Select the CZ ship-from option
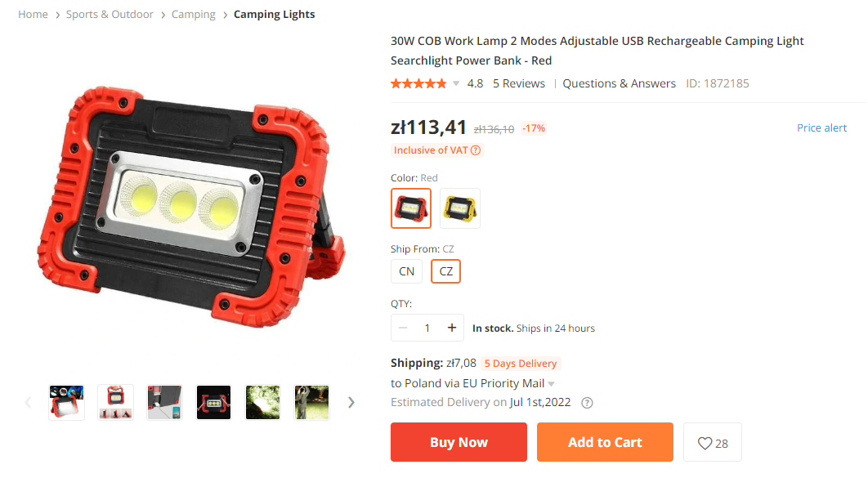This screenshot has width=868, height=478. click(445, 271)
